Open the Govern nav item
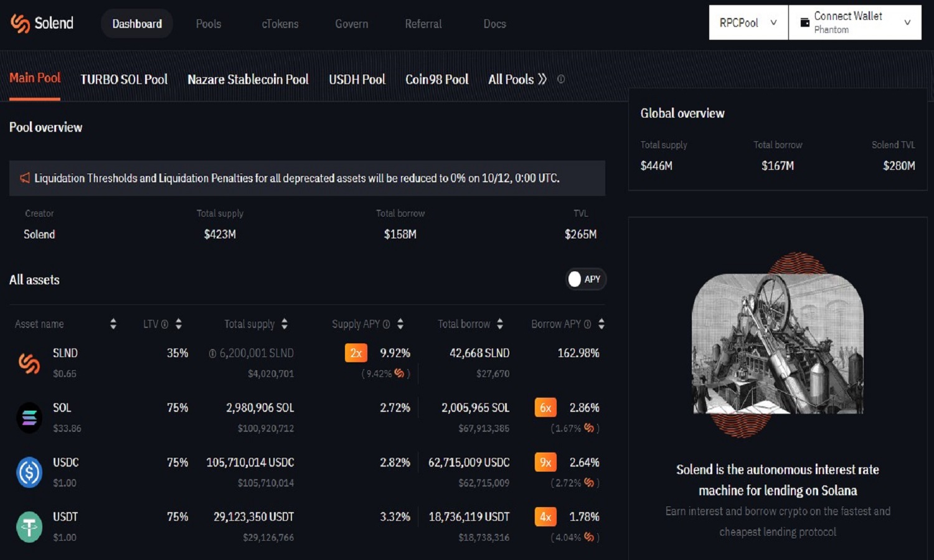Image resolution: width=934 pixels, height=560 pixels. pyautogui.click(x=352, y=24)
